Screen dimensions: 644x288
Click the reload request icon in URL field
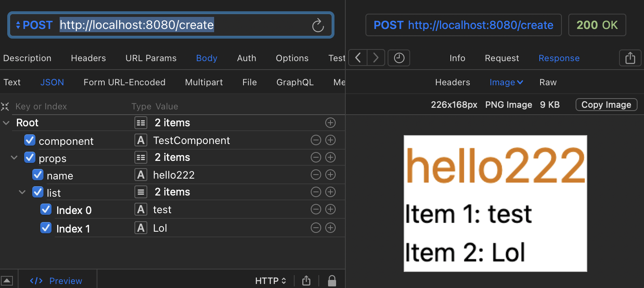pos(318,25)
